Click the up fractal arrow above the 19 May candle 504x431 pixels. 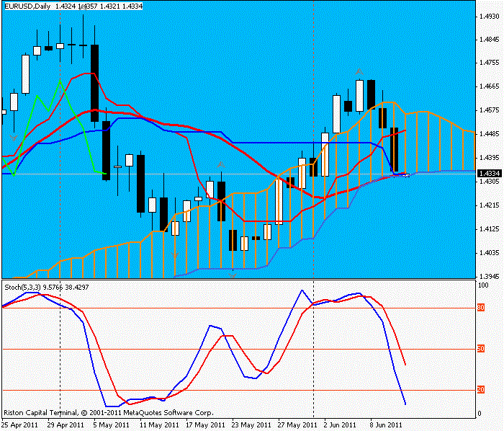click(x=221, y=164)
